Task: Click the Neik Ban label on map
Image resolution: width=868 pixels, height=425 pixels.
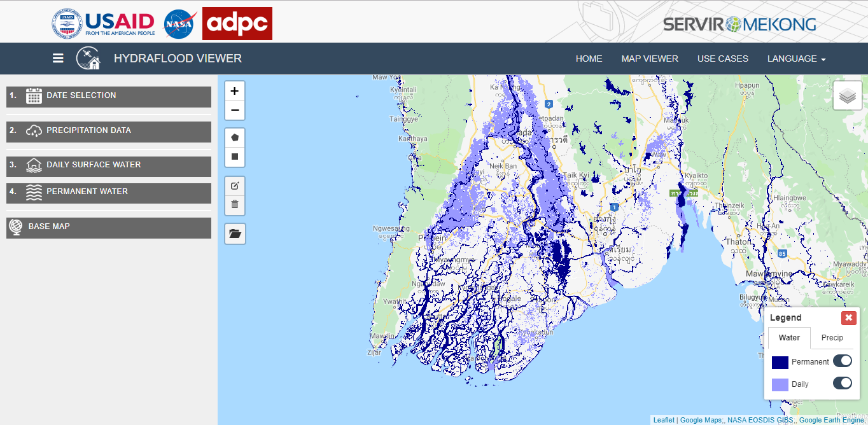Action: 503,167
